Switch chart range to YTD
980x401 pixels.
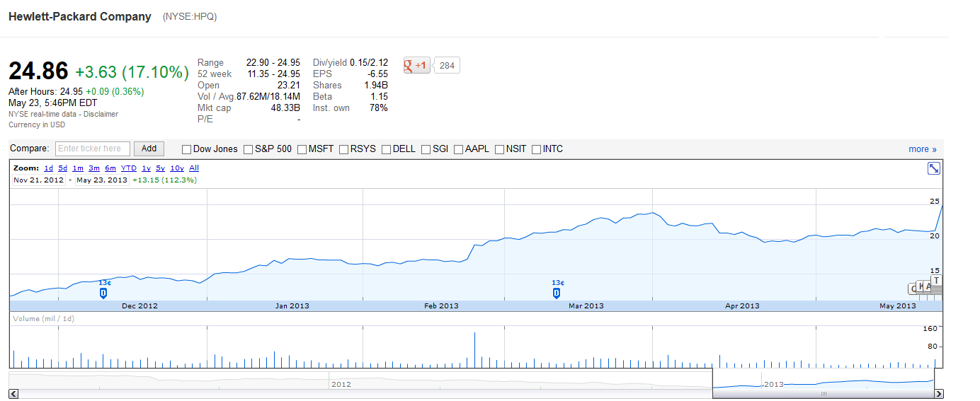[x=129, y=168]
